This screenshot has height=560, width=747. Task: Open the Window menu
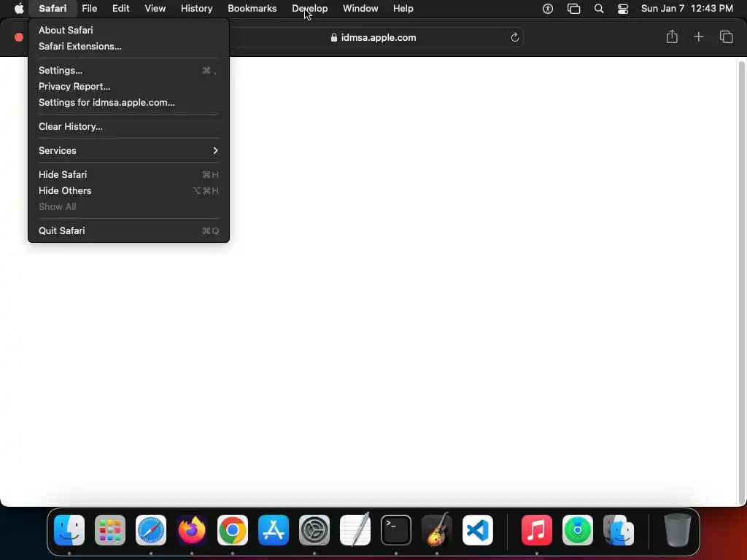(360, 9)
